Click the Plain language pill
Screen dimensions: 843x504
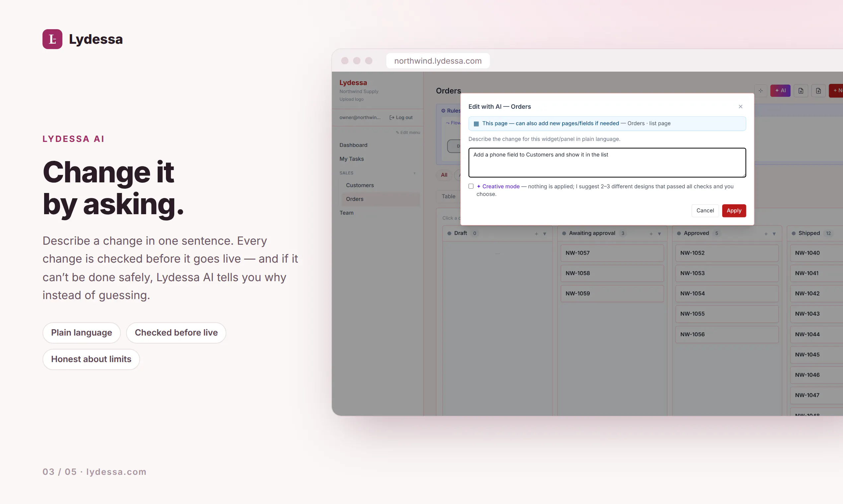pyautogui.click(x=82, y=333)
